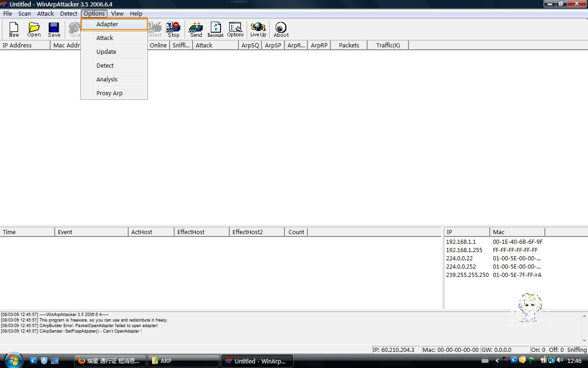Image resolution: width=588 pixels, height=368 pixels.
Task: Click the IP column header in ARP table
Action: (x=467, y=232)
